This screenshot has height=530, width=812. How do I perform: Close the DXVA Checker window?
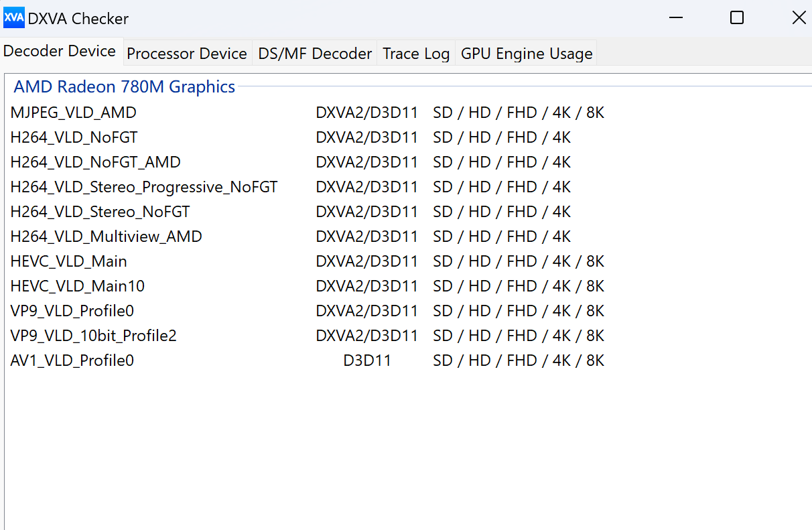[799, 18]
